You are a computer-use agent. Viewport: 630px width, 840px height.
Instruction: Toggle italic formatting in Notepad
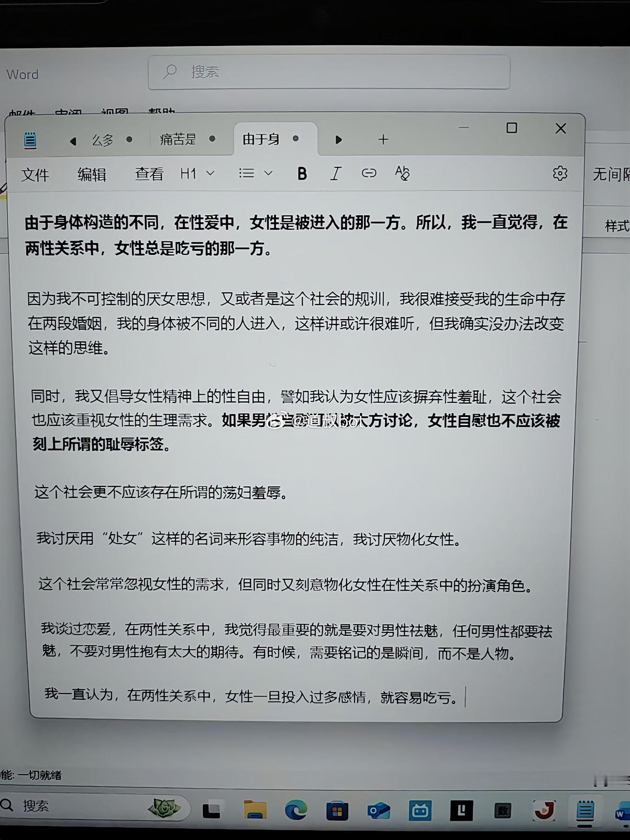[335, 173]
